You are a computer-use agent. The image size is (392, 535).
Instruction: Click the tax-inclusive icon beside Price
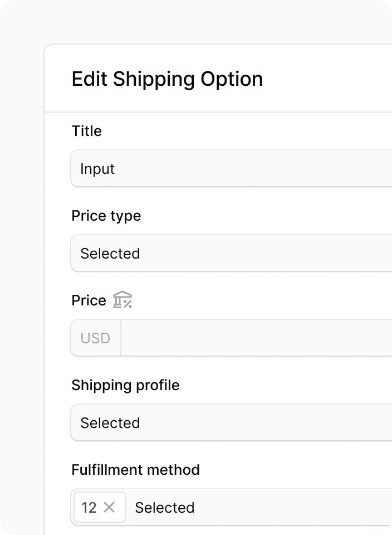(x=122, y=300)
